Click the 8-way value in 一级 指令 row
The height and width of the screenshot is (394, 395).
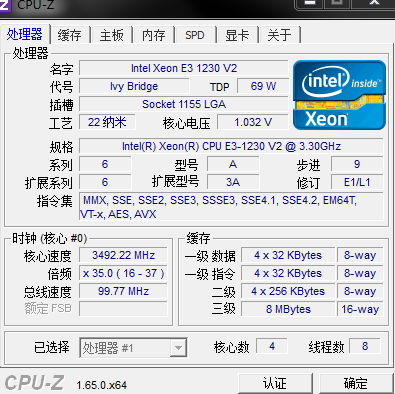pyautogui.click(x=360, y=273)
